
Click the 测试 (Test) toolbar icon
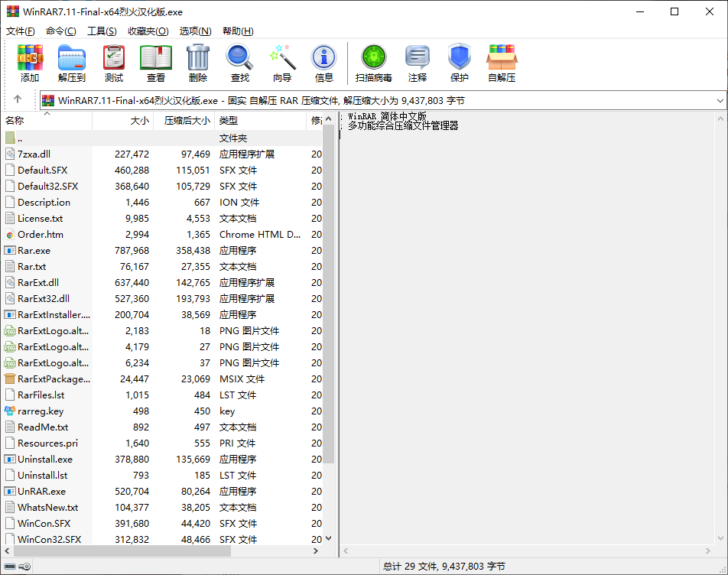(x=114, y=63)
